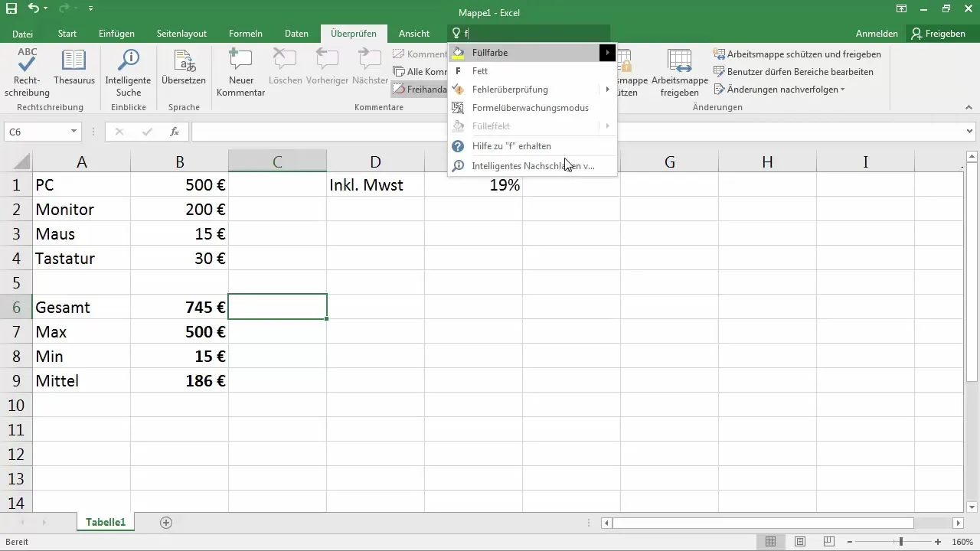Click the Redo arrow icon
The height and width of the screenshot is (551, 980).
66,9
